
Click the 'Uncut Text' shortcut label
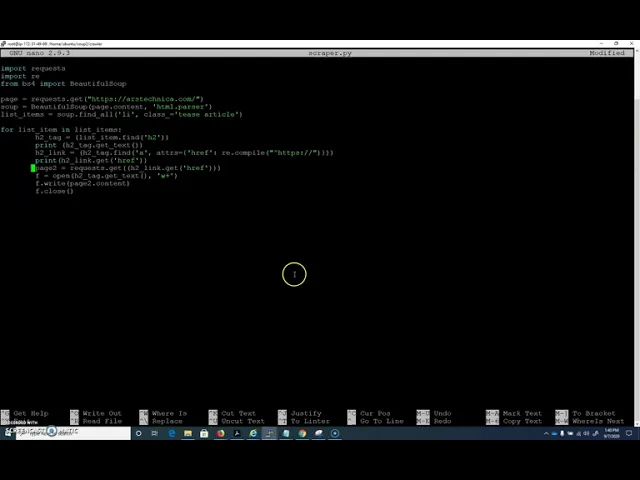click(x=243, y=421)
